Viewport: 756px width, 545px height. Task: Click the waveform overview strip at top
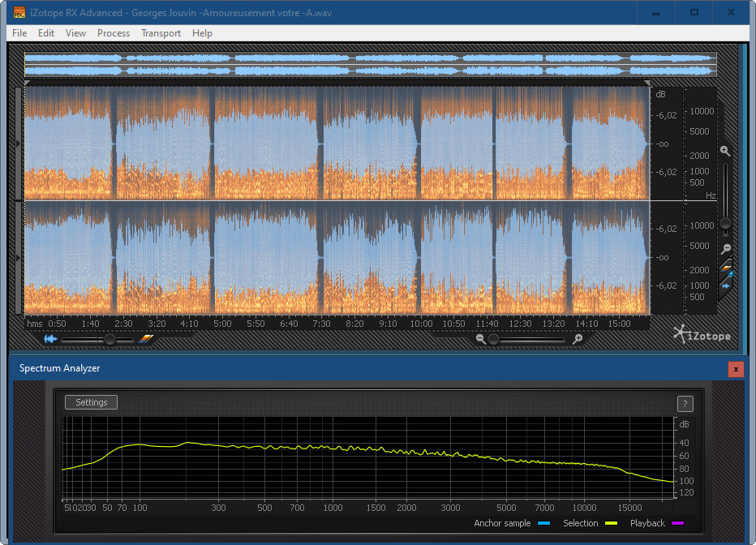[x=370, y=65]
